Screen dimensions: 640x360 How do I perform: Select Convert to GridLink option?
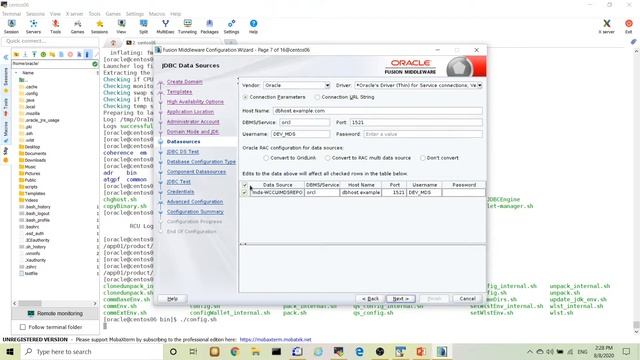266,158
